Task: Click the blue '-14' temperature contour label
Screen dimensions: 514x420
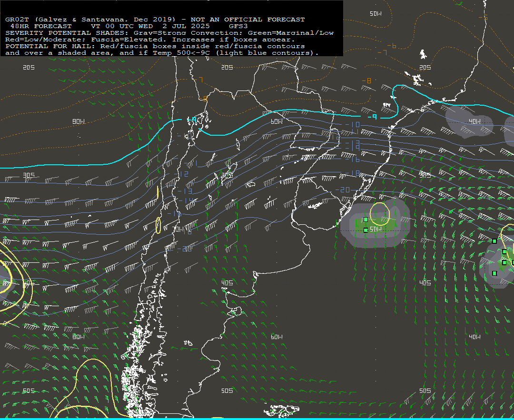Action: (185, 200)
